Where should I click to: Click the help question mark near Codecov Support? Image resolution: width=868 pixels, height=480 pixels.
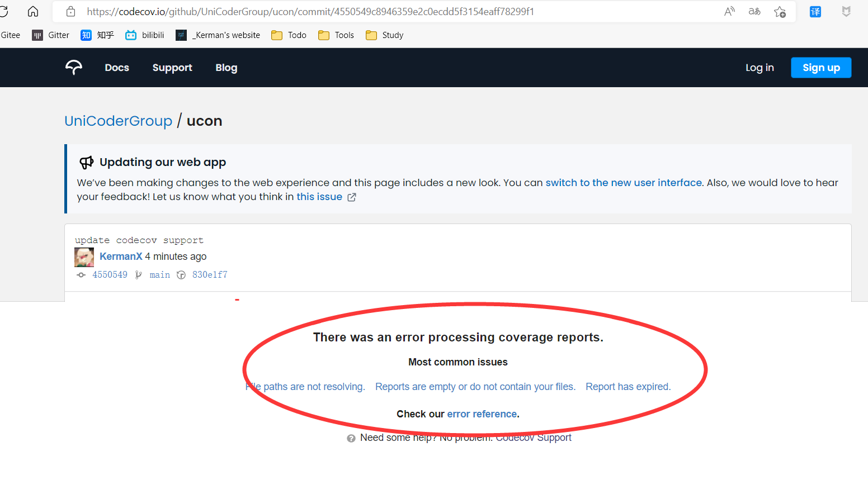(351, 438)
